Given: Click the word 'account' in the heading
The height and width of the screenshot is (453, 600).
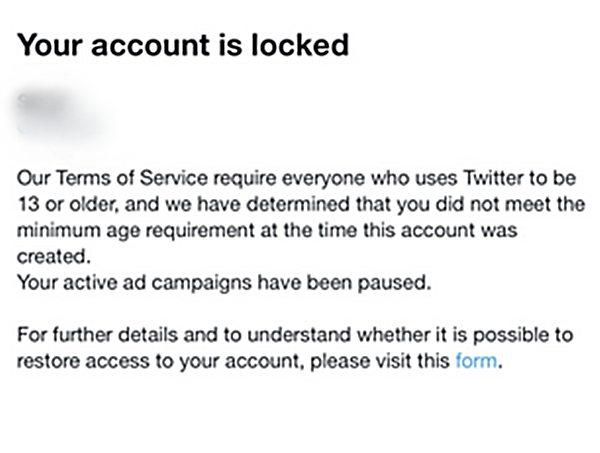Looking at the screenshot, I should (x=151, y=46).
